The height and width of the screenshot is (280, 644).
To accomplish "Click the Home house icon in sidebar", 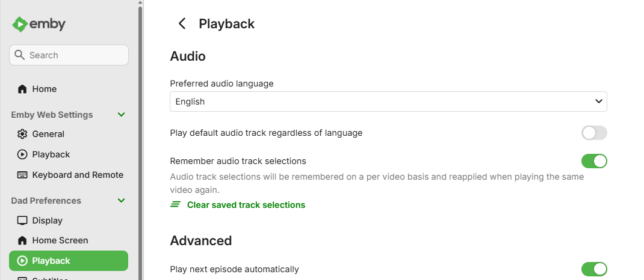I will coord(22,89).
